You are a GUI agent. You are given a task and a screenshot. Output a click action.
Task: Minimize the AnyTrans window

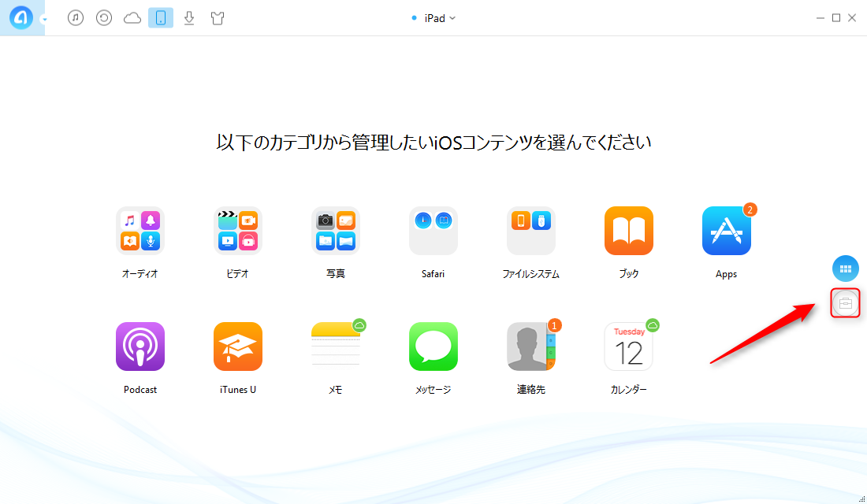point(820,18)
